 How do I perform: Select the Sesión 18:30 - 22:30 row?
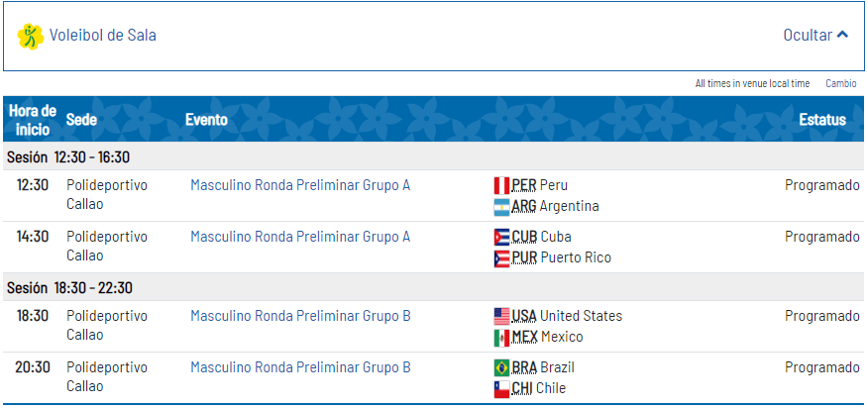click(433, 288)
